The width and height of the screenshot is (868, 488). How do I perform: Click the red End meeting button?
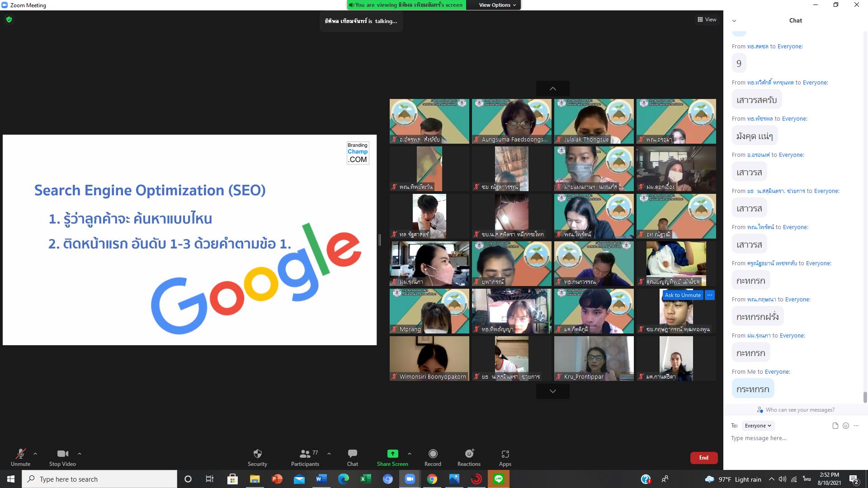pyautogui.click(x=703, y=458)
